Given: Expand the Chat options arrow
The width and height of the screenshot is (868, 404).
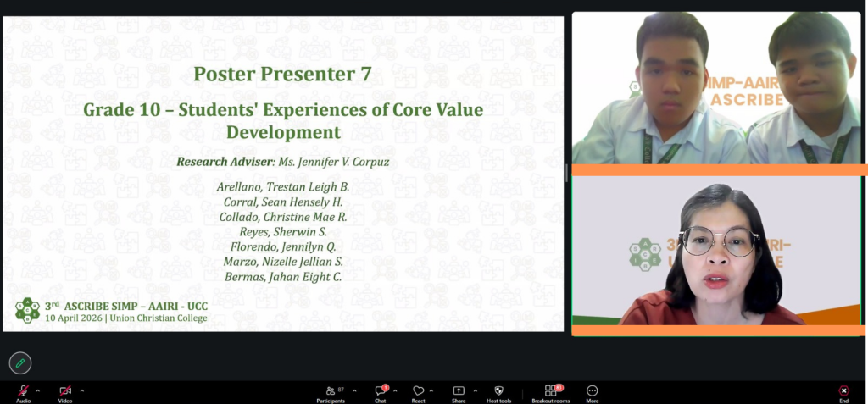Looking at the screenshot, I should (396, 390).
